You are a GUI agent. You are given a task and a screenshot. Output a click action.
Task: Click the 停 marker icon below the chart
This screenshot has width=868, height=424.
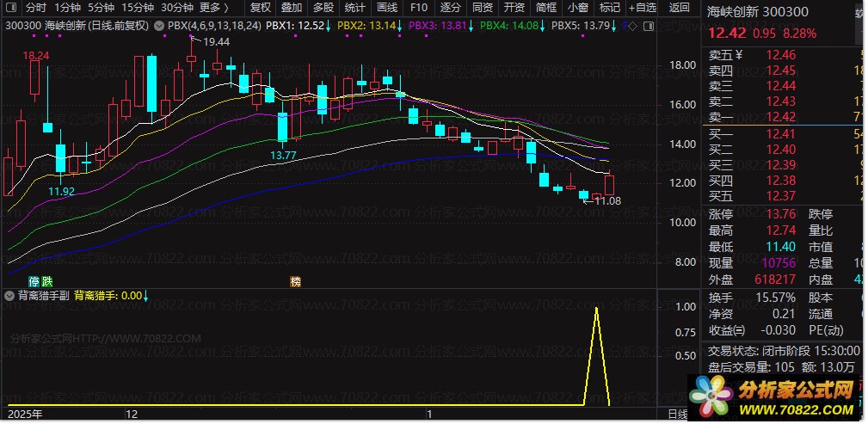[x=34, y=281]
